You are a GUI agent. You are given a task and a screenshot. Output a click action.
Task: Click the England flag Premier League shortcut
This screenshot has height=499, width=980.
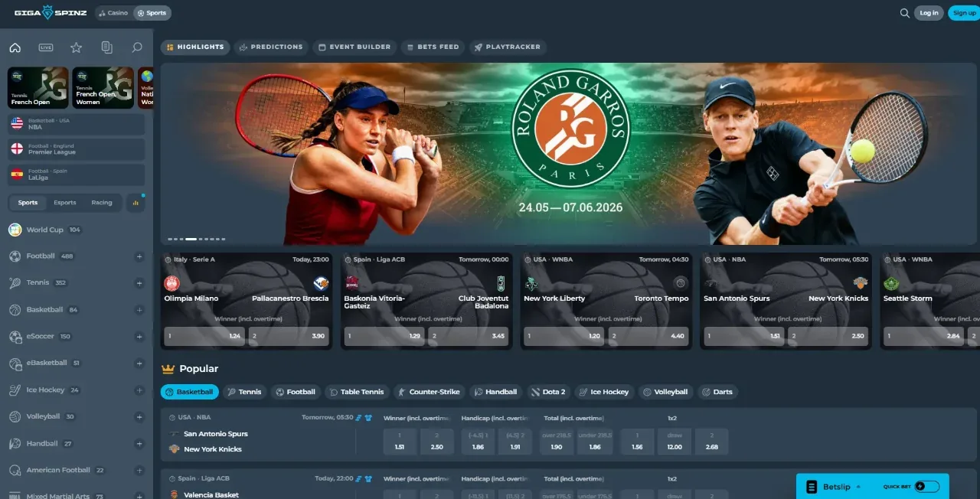click(x=77, y=149)
